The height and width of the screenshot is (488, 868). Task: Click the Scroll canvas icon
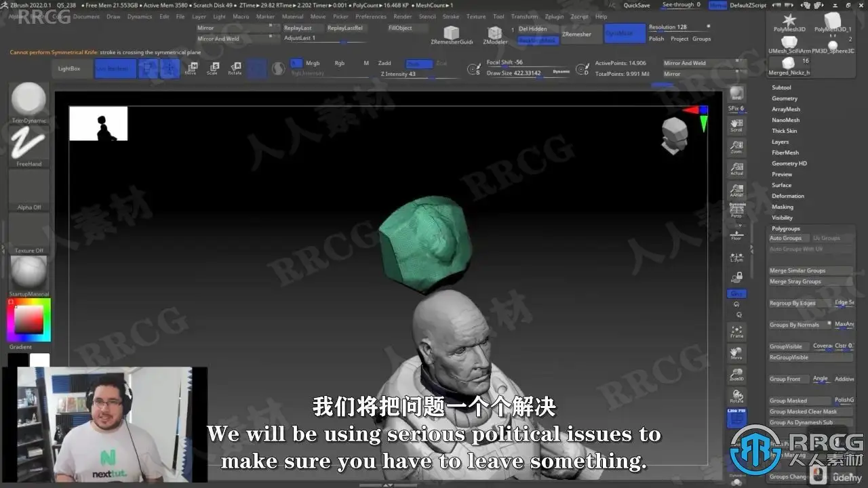tap(736, 125)
